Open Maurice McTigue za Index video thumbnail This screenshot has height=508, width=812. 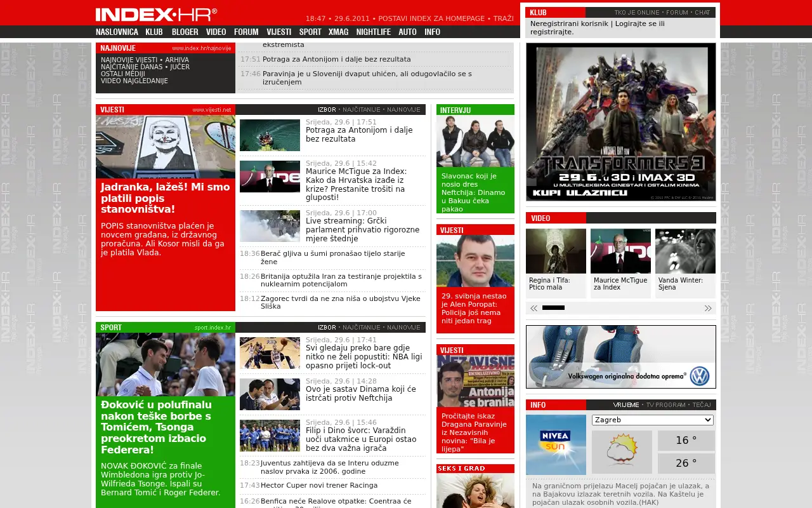click(620, 251)
